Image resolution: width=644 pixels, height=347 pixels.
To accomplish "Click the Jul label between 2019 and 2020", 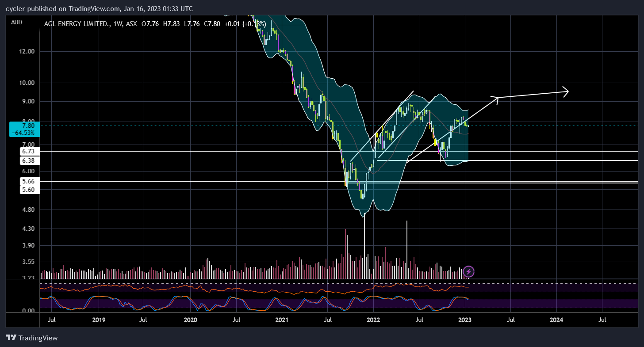I will tap(143, 319).
